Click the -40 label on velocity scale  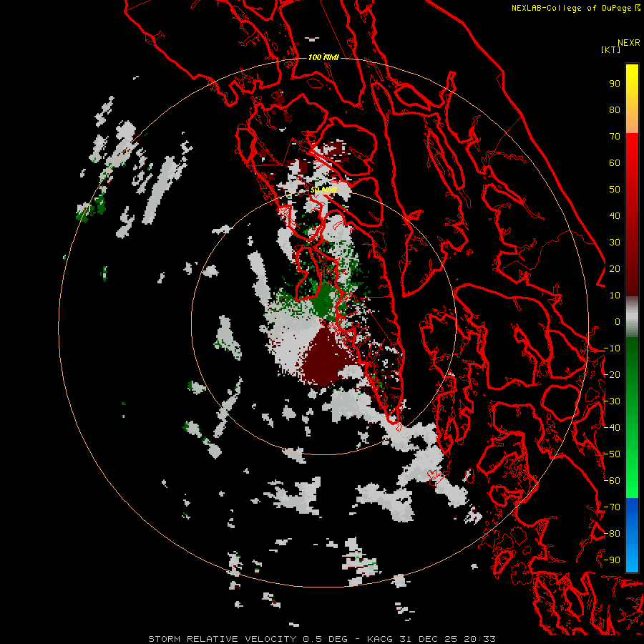pyautogui.click(x=612, y=428)
